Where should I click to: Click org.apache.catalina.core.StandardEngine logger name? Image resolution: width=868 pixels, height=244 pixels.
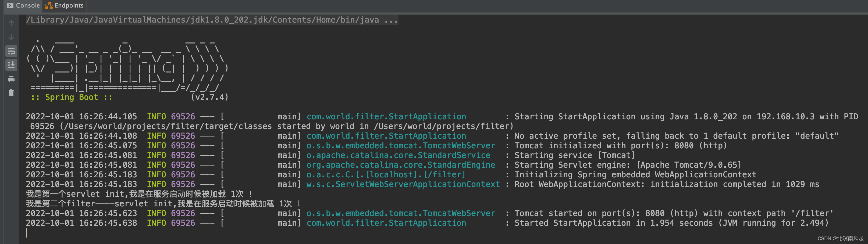(401, 165)
